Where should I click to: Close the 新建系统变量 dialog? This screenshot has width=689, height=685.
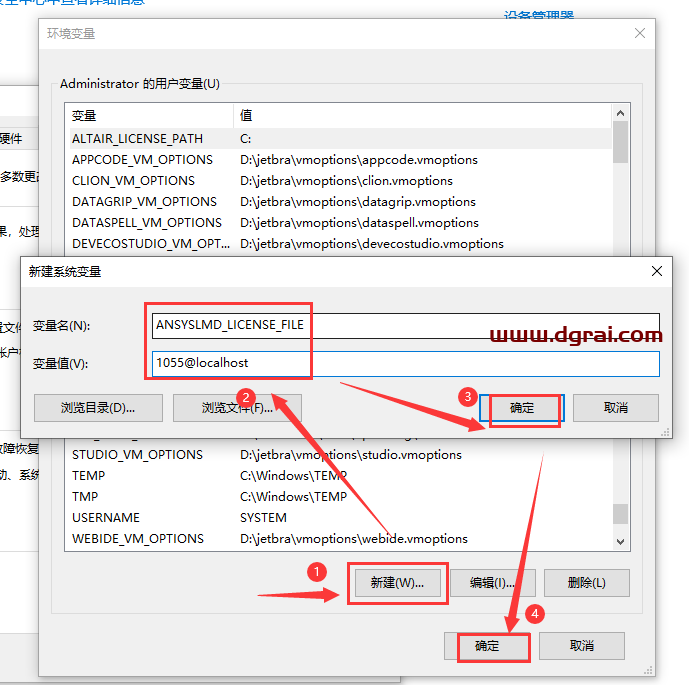pyautogui.click(x=656, y=271)
